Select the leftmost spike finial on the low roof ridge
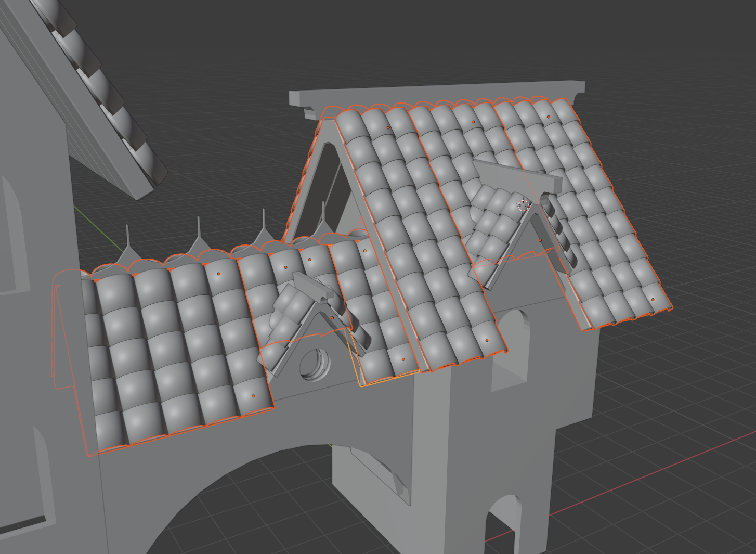Image resolution: width=756 pixels, height=554 pixels. (x=128, y=247)
